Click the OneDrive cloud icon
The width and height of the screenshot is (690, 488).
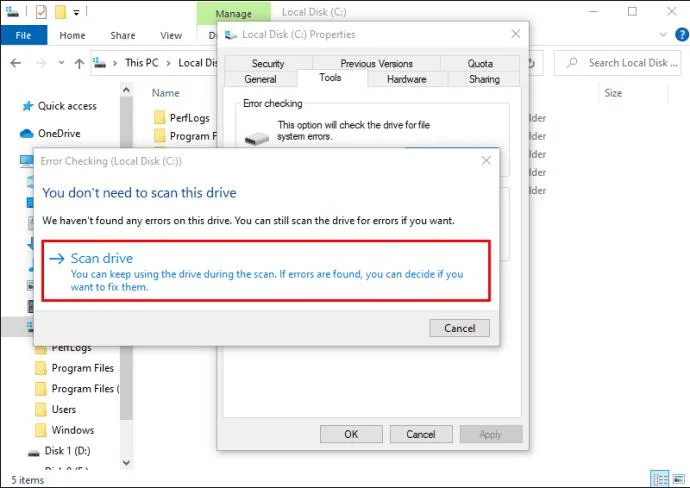click(x=26, y=133)
